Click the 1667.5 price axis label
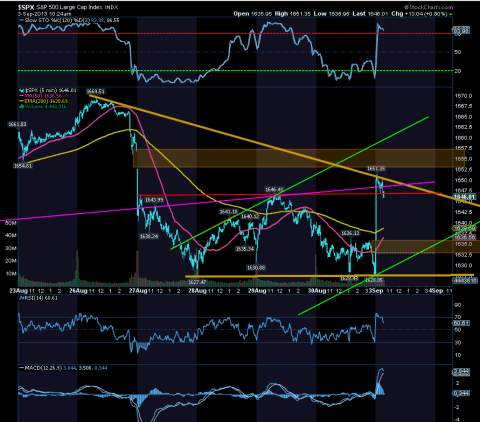 tap(463, 106)
